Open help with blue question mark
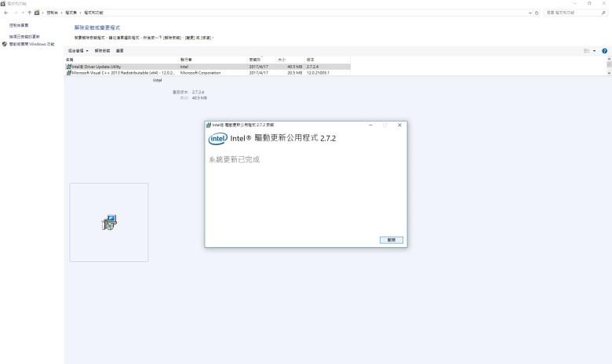Screen dimensions: 612x364 605,51
